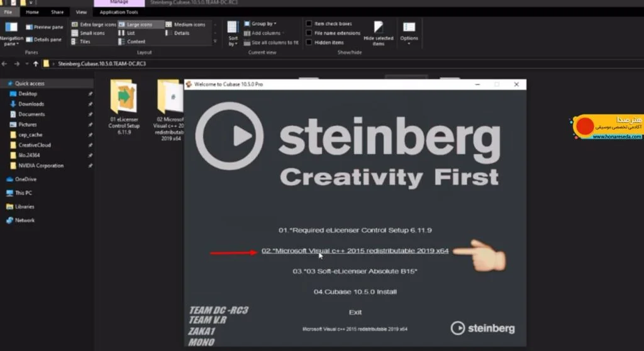Unpin Downloads from Quick access
This screenshot has height=351, width=644.
(90, 104)
